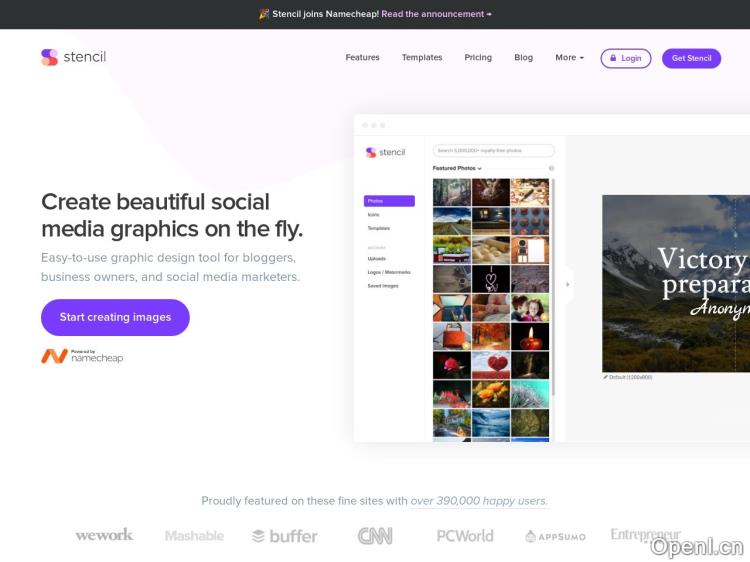Click the info icon beside Featured Photos
This screenshot has width=750, height=562.
551,168
